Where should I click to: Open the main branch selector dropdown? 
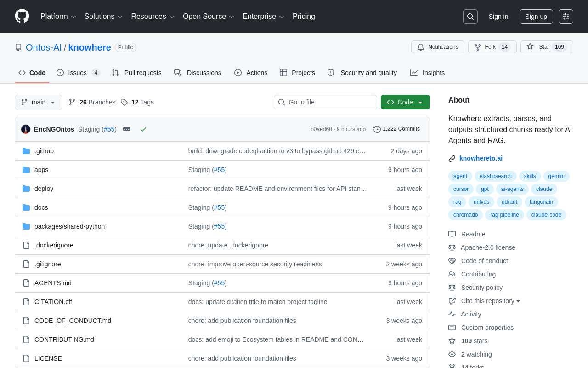click(39, 102)
